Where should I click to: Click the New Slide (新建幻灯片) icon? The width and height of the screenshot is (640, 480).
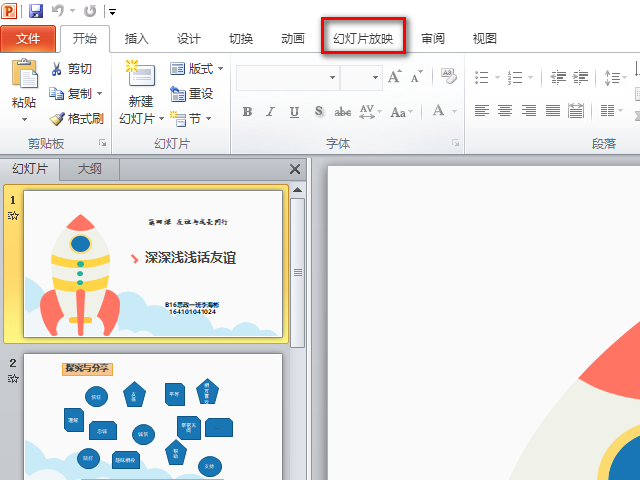[140, 73]
